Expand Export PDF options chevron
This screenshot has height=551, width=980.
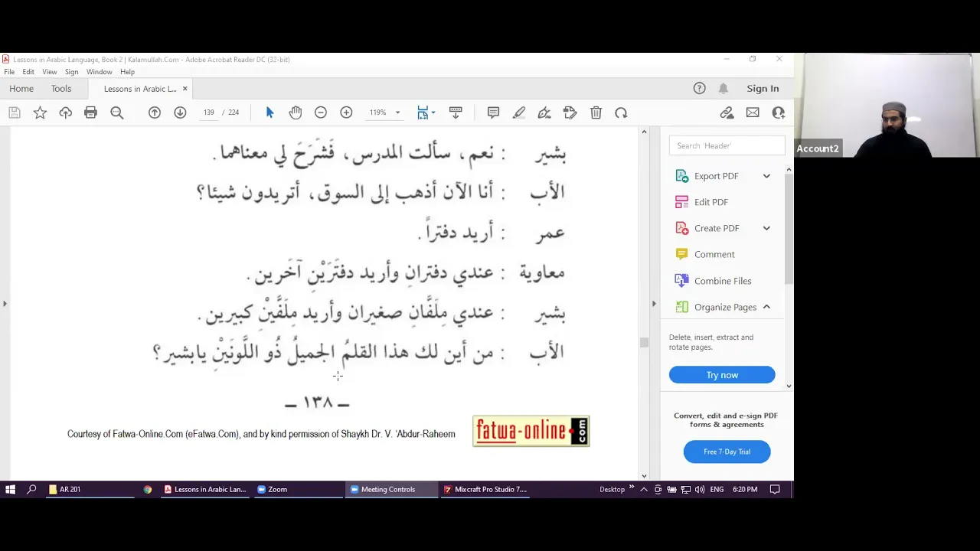click(766, 176)
